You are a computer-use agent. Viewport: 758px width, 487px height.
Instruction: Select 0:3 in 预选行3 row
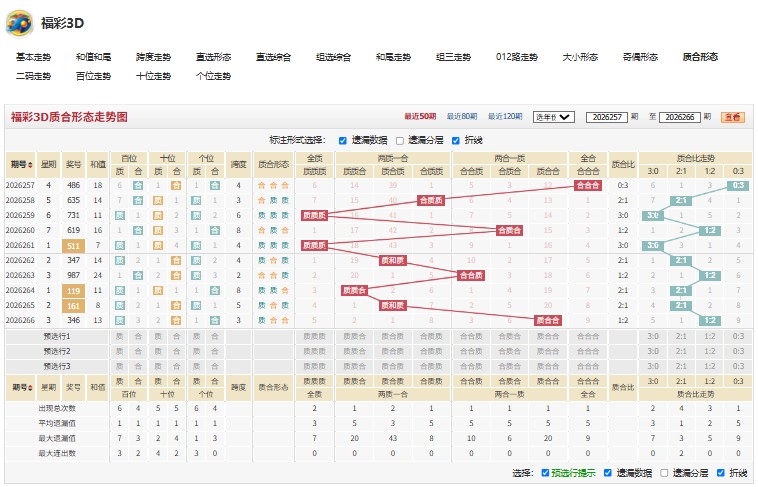click(738, 366)
